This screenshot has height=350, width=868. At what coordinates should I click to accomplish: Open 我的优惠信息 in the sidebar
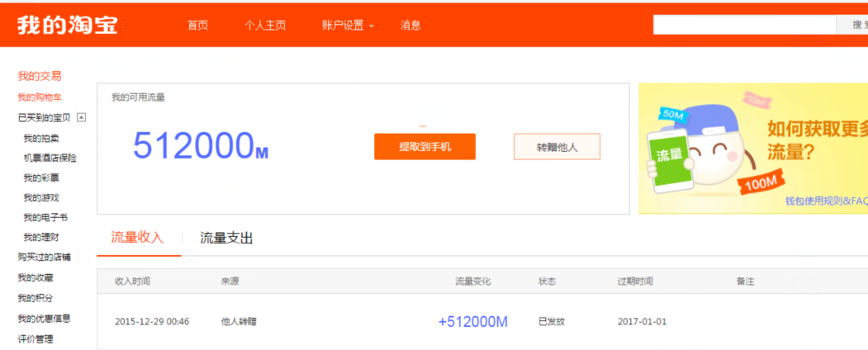click(45, 319)
